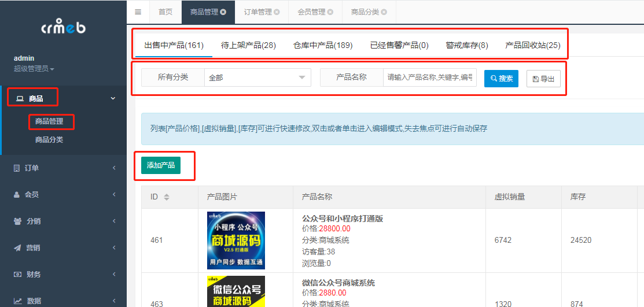Select the 已经售罄产品(0) tab
644x307 pixels.
399,45
